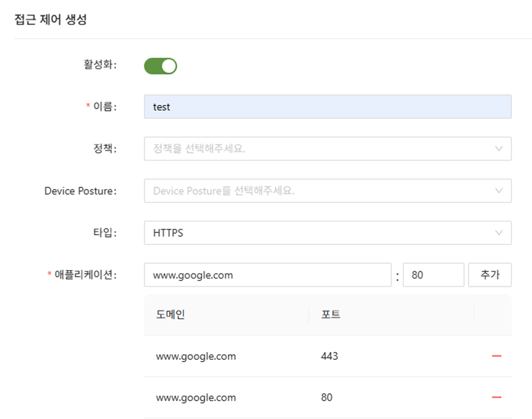
Task: Open the 타입 dropdown showing HTTPS
Action: (327, 233)
